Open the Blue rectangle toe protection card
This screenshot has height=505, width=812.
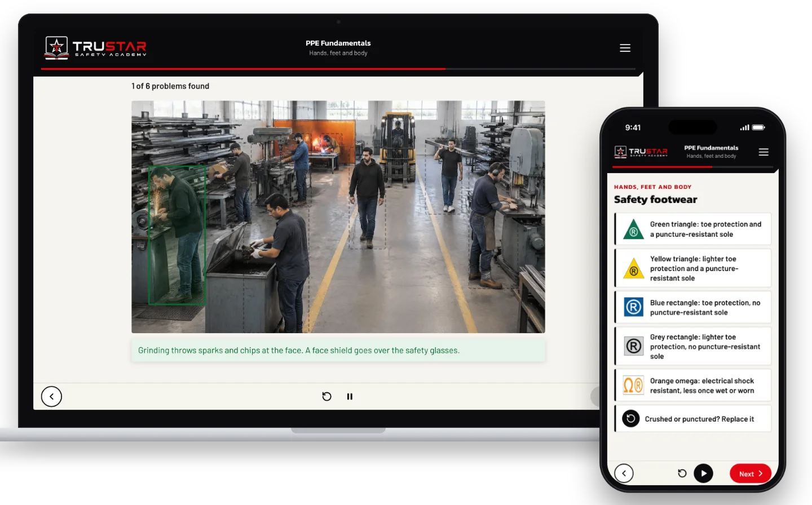click(693, 307)
